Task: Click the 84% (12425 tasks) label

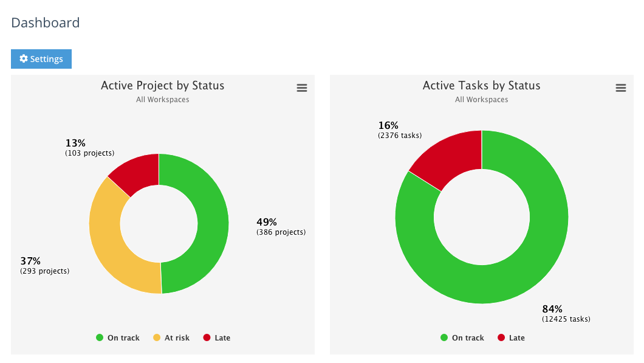Action: click(566, 313)
